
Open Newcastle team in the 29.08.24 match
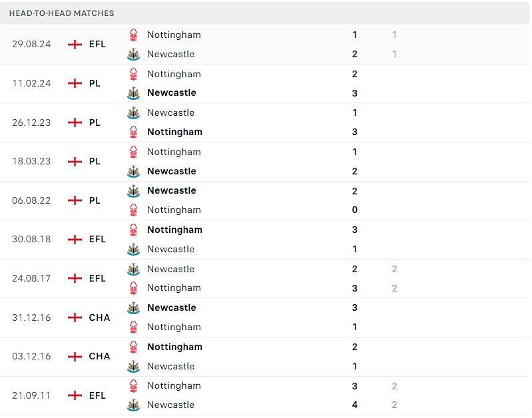(x=170, y=54)
